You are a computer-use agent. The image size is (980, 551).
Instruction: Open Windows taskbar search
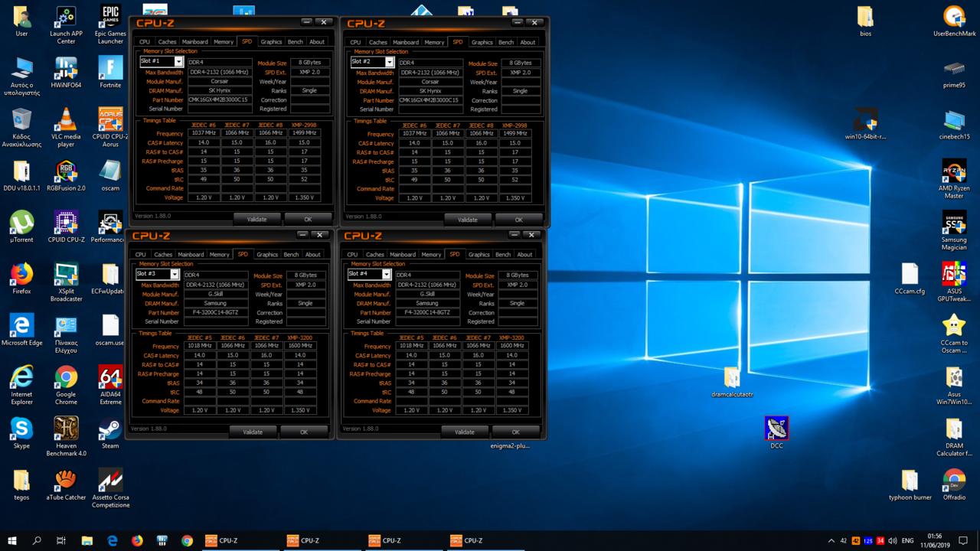coord(37,541)
